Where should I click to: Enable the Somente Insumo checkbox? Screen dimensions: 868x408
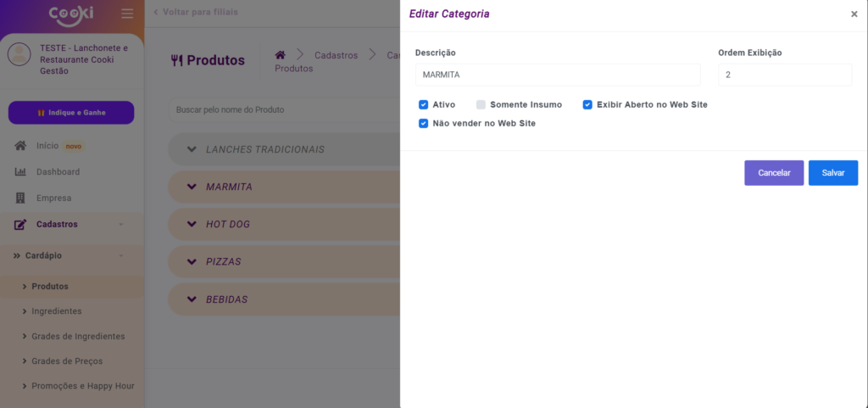tap(481, 105)
